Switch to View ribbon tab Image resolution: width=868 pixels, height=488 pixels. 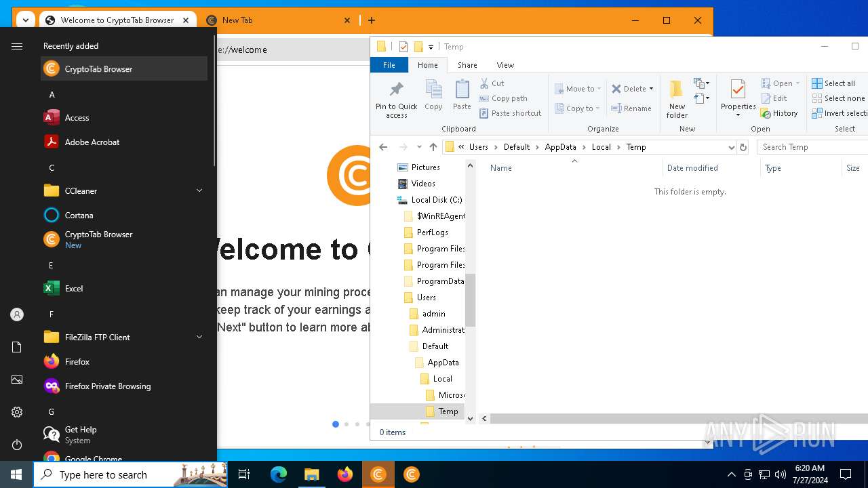click(x=505, y=65)
